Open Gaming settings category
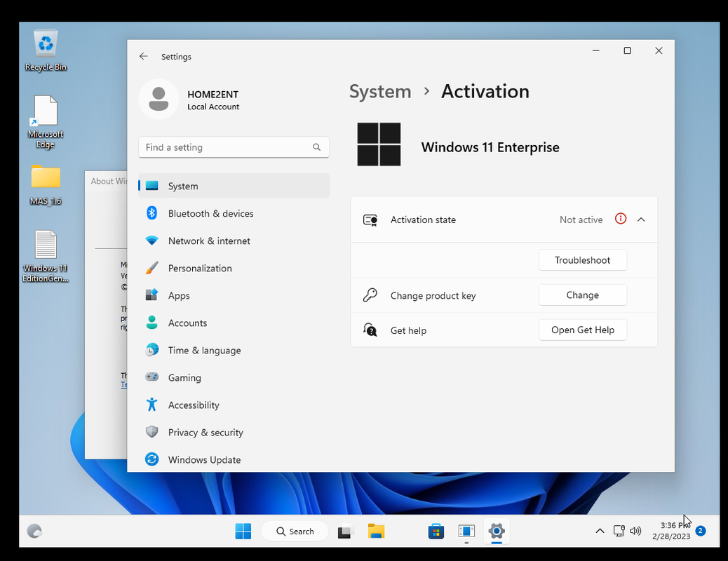The image size is (728, 561). coord(234,377)
